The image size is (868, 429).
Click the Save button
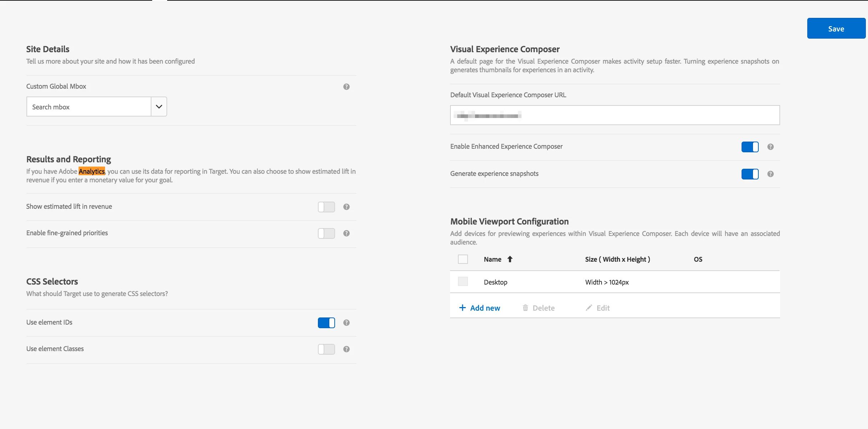point(836,29)
